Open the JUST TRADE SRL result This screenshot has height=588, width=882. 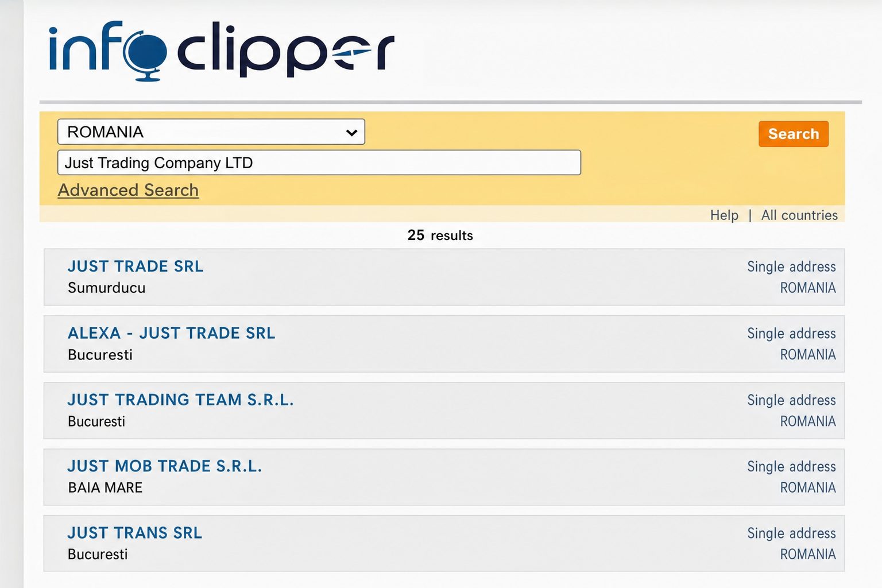pos(136,266)
